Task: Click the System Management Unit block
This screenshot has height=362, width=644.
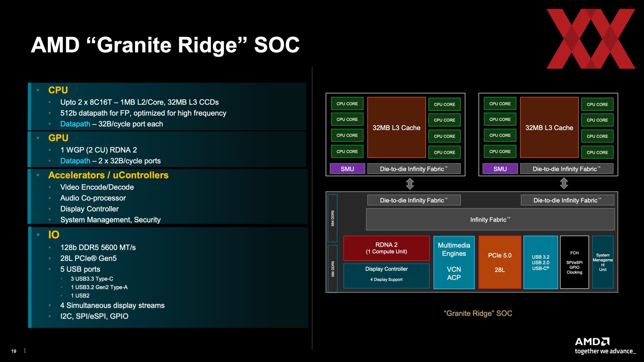Action: (603, 262)
